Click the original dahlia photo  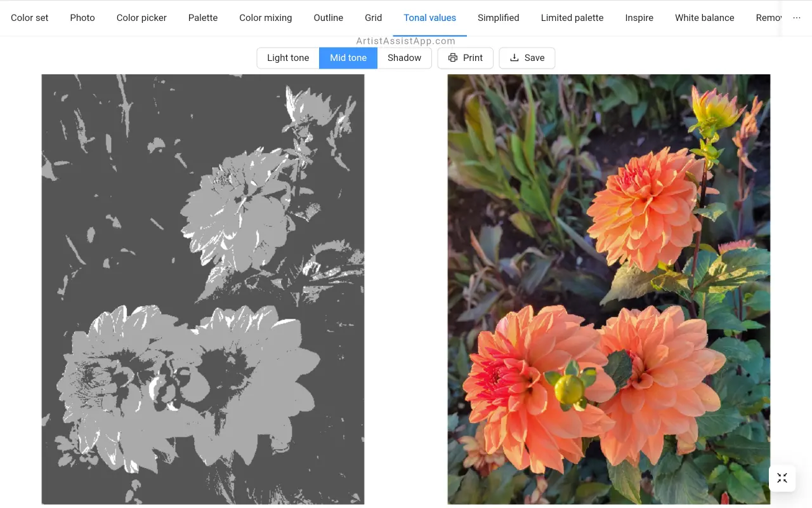point(609,290)
